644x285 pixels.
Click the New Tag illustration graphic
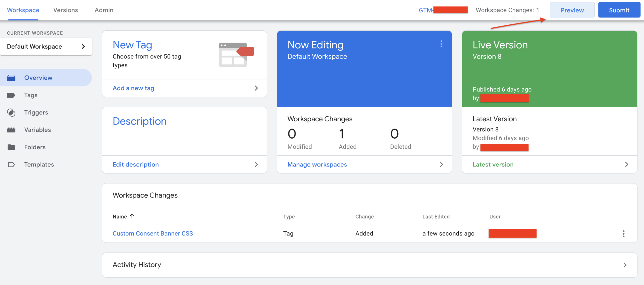tap(236, 55)
